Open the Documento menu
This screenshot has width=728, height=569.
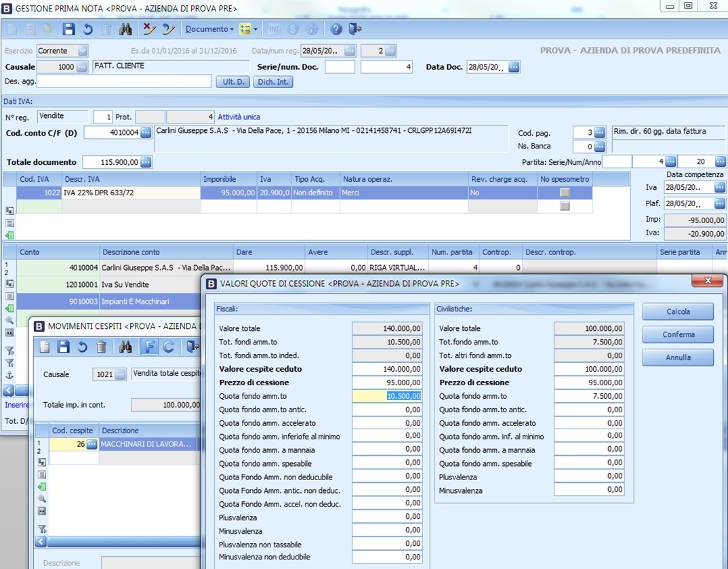click(209, 29)
